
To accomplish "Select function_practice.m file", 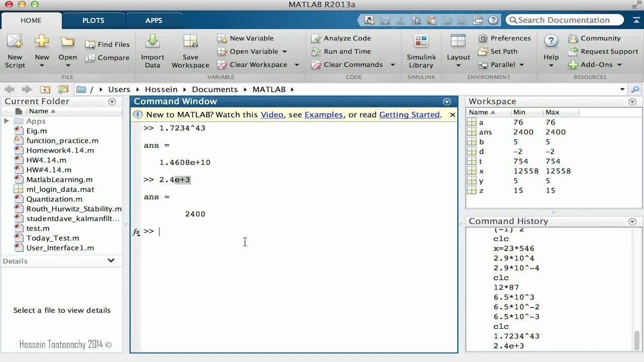I will pyautogui.click(x=62, y=141).
